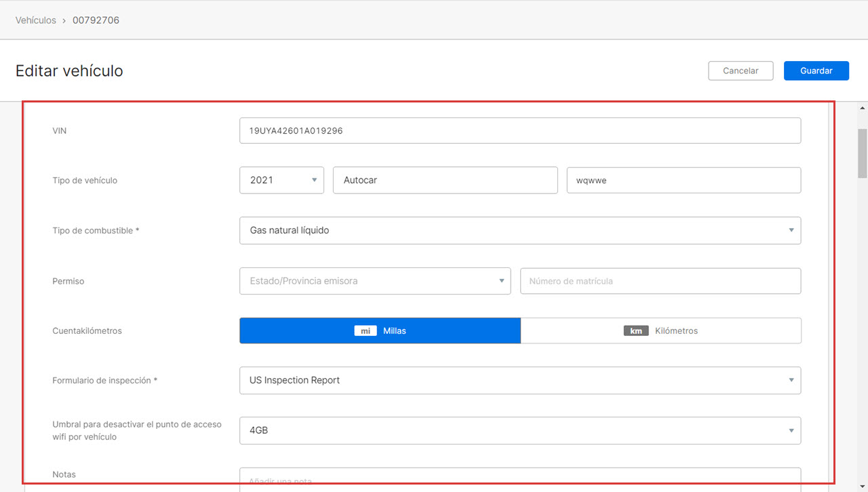Click the vertical scrollbar thumb

863,153
